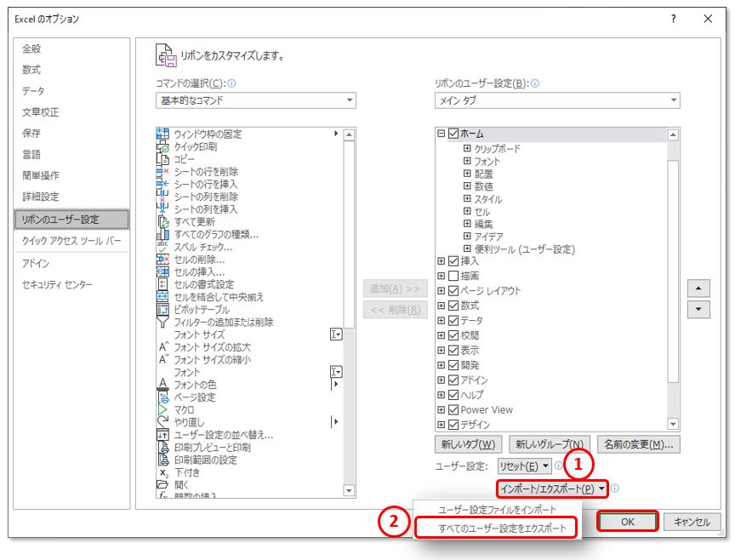Open the リボンのユーザー設定 dropdown (メイン タブ)
The width and height of the screenshot is (735, 560).
pyautogui.click(x=557, y=100)
